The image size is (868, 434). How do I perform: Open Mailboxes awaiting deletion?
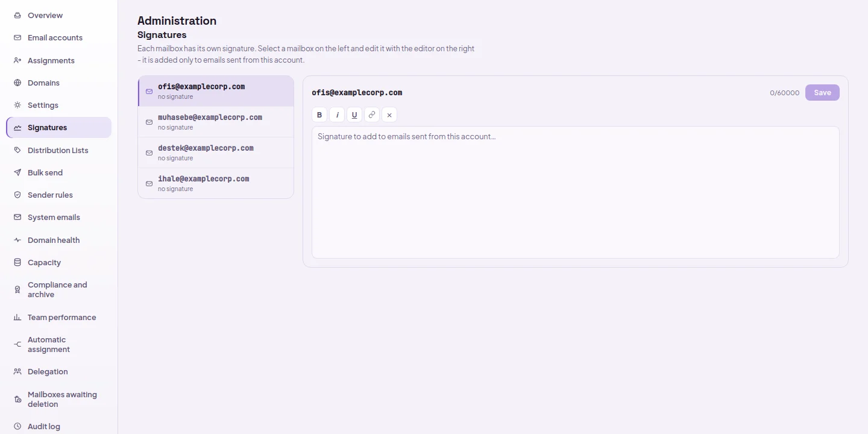(59, 399)
